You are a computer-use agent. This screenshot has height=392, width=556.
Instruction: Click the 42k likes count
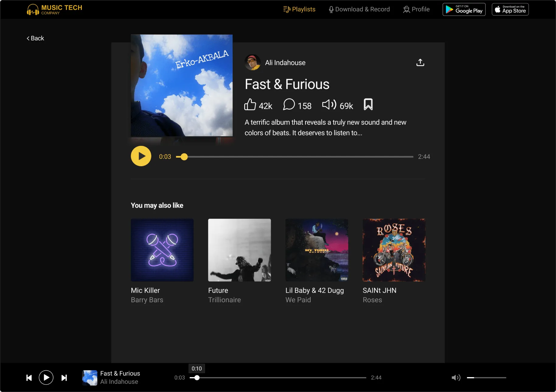[266, 106]
